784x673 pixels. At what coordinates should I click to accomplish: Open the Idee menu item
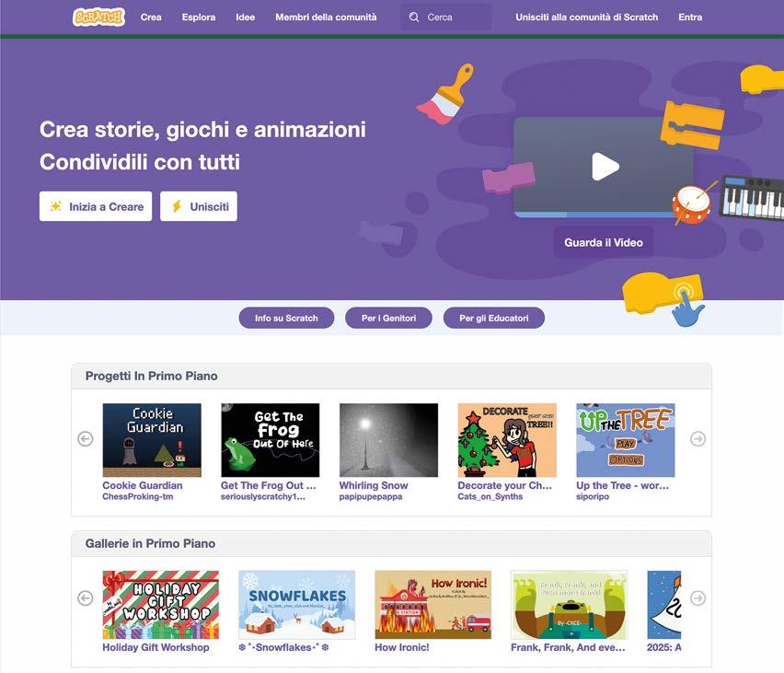click(x=246, y=17)
